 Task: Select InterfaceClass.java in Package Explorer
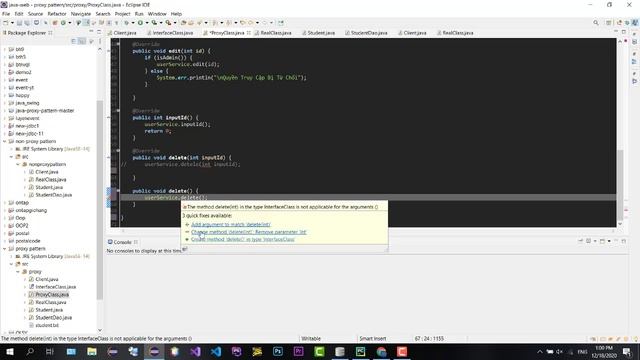(x=56, y=287)
